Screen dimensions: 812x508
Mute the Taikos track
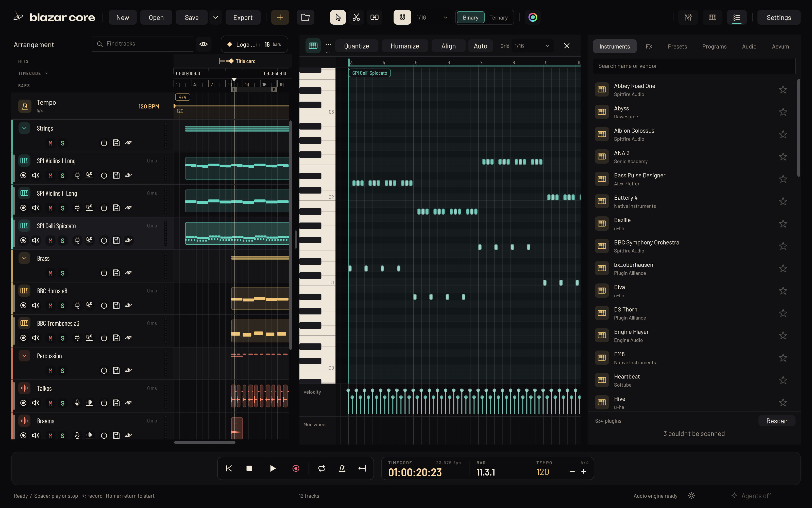tap(50, 403)
